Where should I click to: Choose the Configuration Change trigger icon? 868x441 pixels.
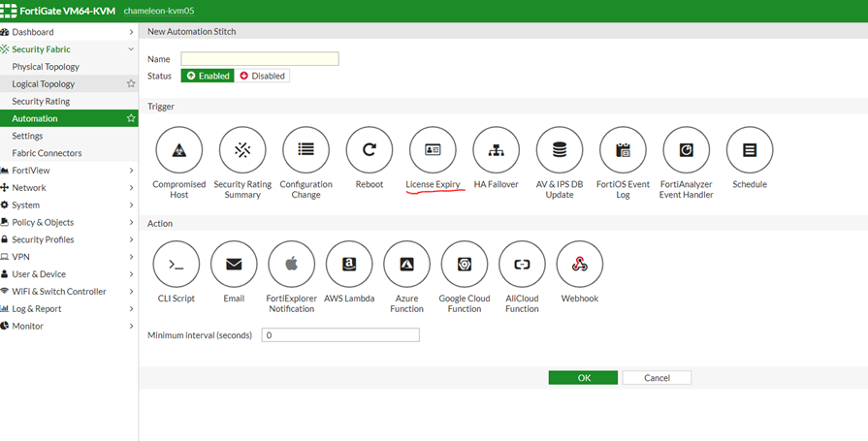305,150
